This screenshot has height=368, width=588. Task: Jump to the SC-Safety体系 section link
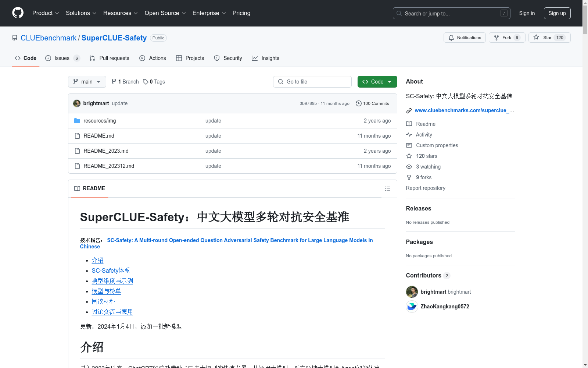(x=111, y=270)
